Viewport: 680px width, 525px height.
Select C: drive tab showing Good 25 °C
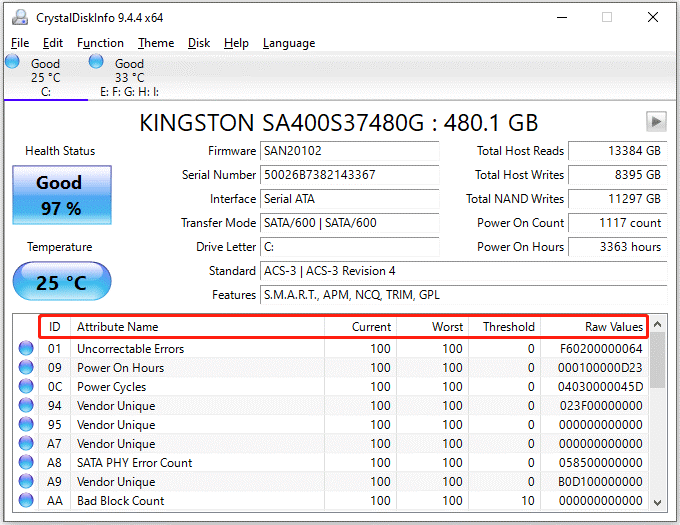point(46,77)
